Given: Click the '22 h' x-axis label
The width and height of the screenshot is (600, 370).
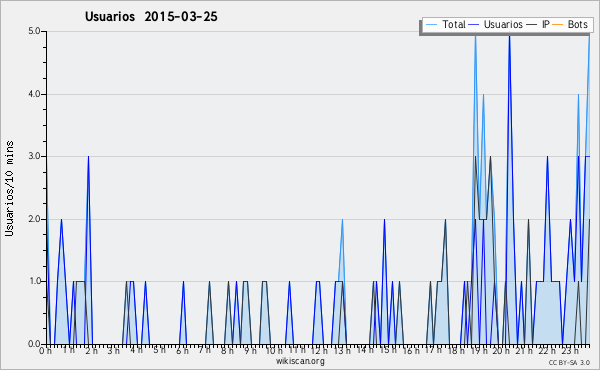Looking at the screenshot, I should point(546,351).
